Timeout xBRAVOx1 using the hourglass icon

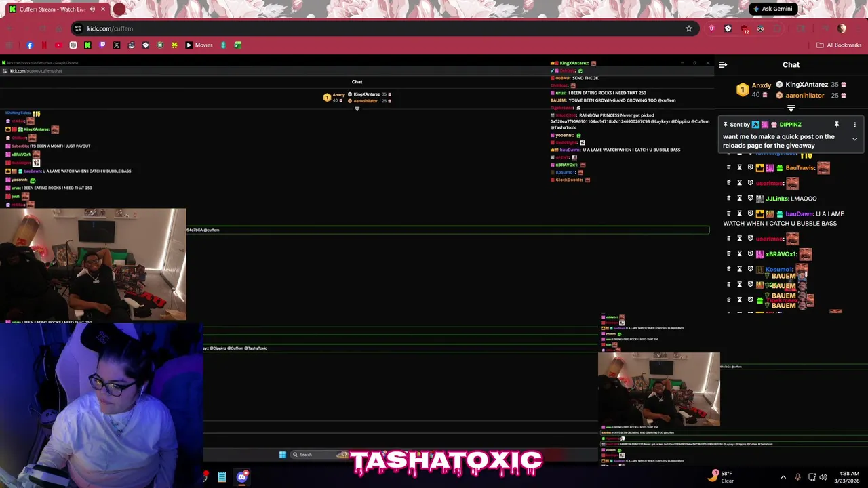[740, 253]
